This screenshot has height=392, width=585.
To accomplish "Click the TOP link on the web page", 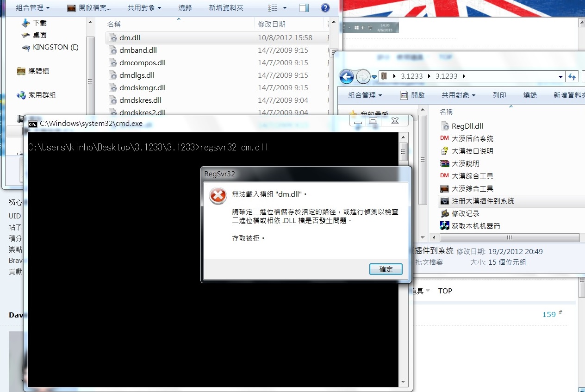I will (445, 291).
